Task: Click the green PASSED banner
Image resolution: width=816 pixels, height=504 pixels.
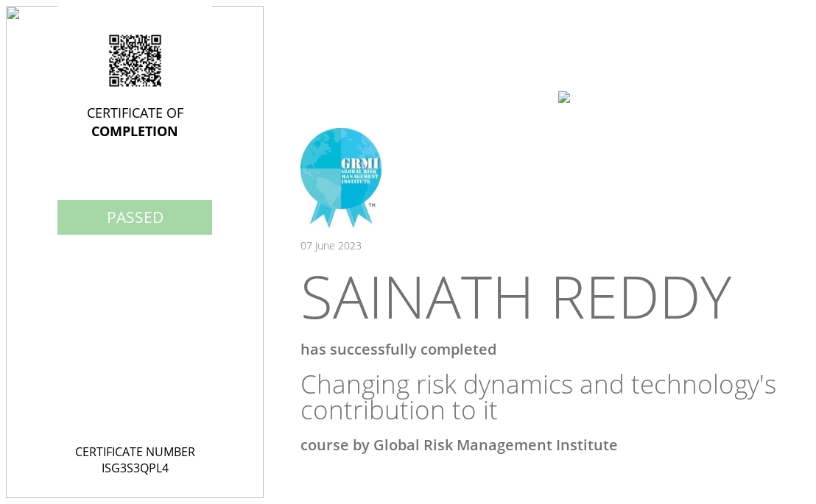Action: (135, 217)
